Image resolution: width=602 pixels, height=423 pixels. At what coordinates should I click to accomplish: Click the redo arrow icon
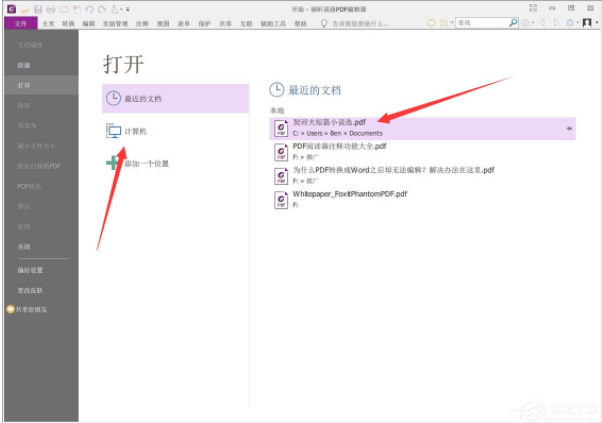tap(102, 9)
